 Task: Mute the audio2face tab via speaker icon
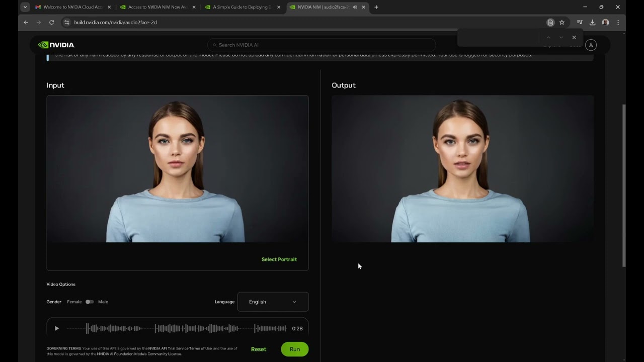click(355, 7)
